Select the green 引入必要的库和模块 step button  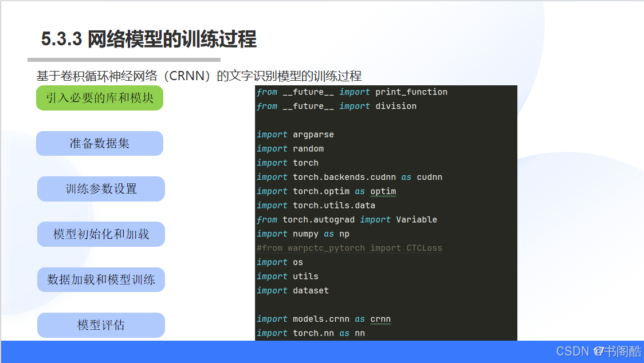click(100, 98)
